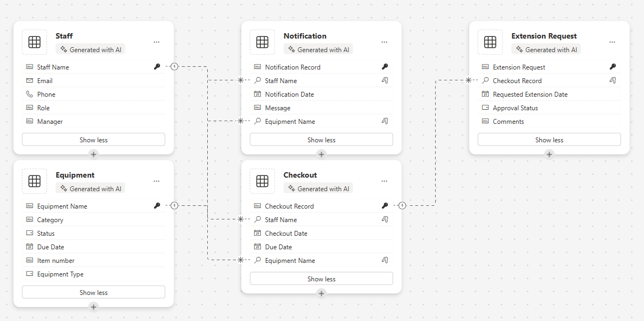
Task: Expand the Extension Request table with the plus control
Action: 549,154
